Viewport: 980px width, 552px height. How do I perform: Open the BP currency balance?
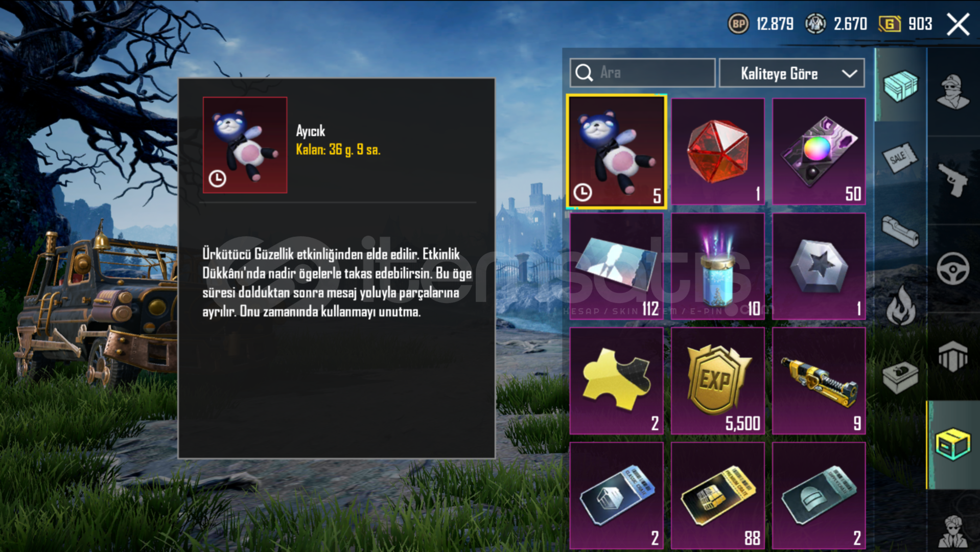click(761, 24)
